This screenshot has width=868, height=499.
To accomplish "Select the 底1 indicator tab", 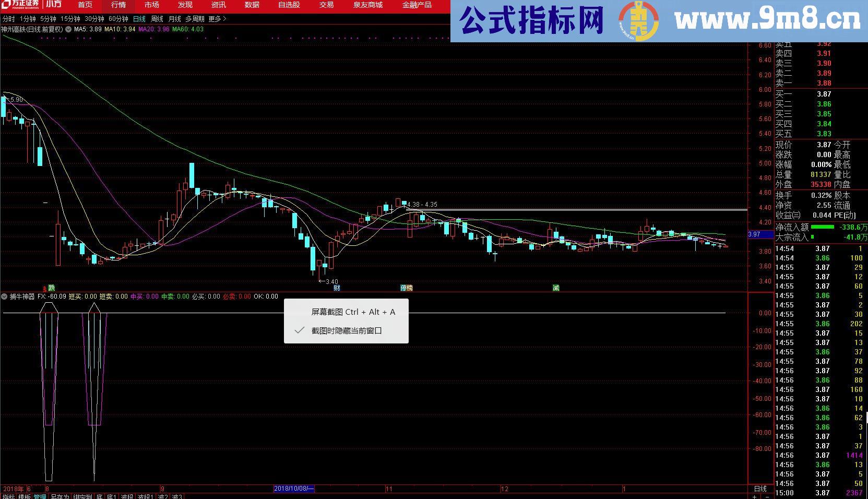I will [112, 496].
